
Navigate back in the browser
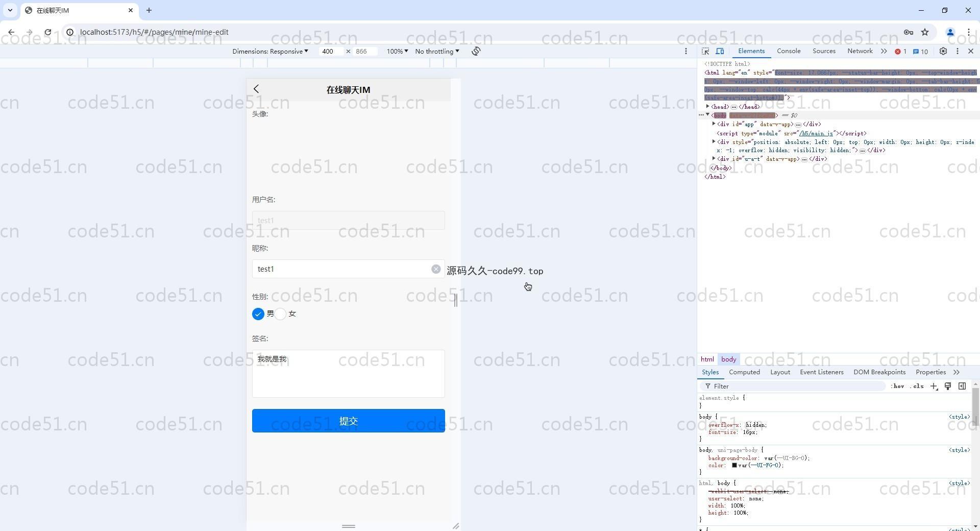(x=11, y=32)
